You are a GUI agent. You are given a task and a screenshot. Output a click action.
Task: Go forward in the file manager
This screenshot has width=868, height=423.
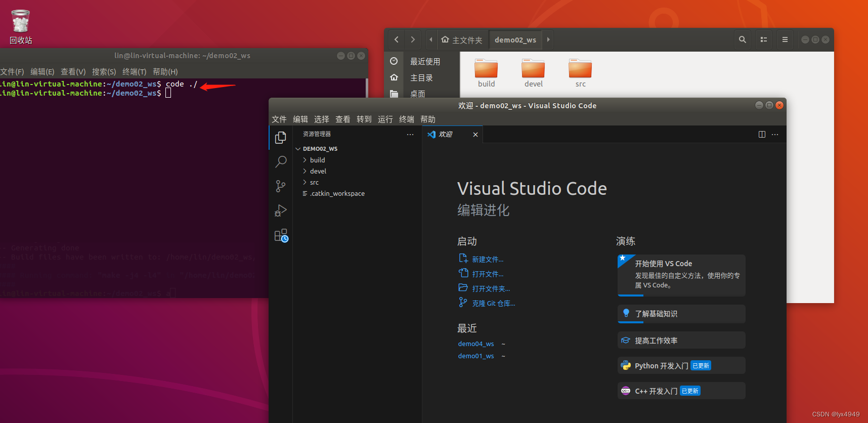pos(413,39)
